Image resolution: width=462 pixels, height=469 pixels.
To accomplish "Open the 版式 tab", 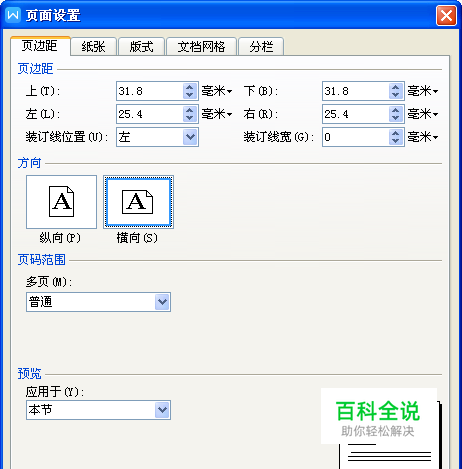I will click(141, 46).
